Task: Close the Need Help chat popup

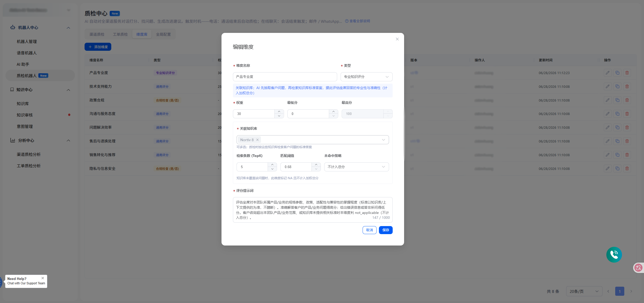Action: click(43, 278)
